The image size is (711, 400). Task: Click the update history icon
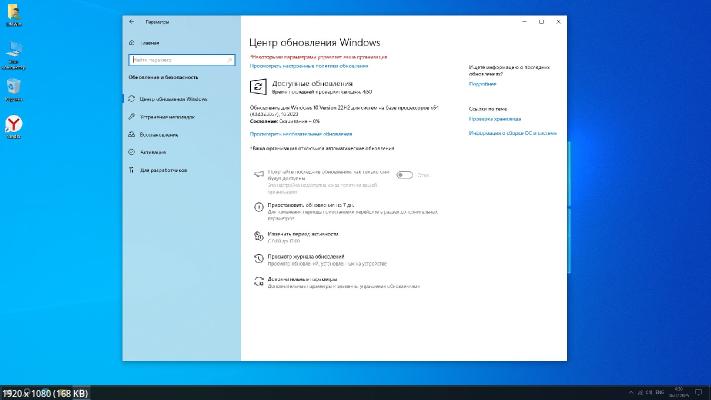258,258
